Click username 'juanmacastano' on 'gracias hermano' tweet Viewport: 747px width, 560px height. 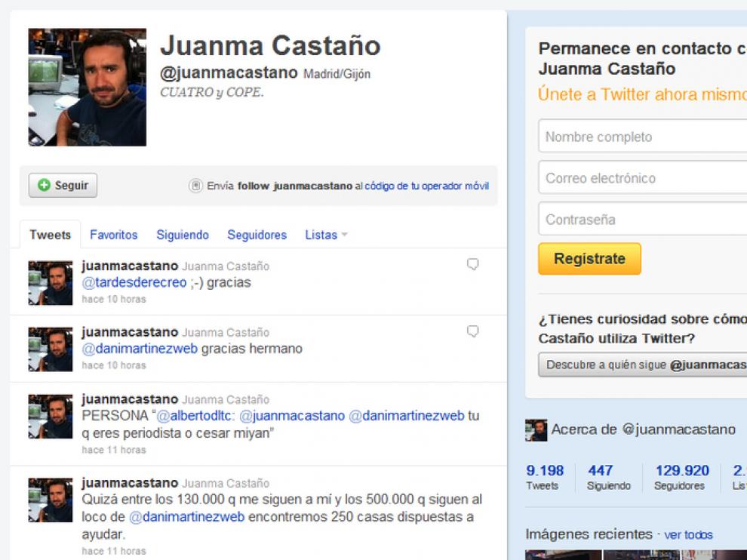pyautogui.click(x=130, y=332)
